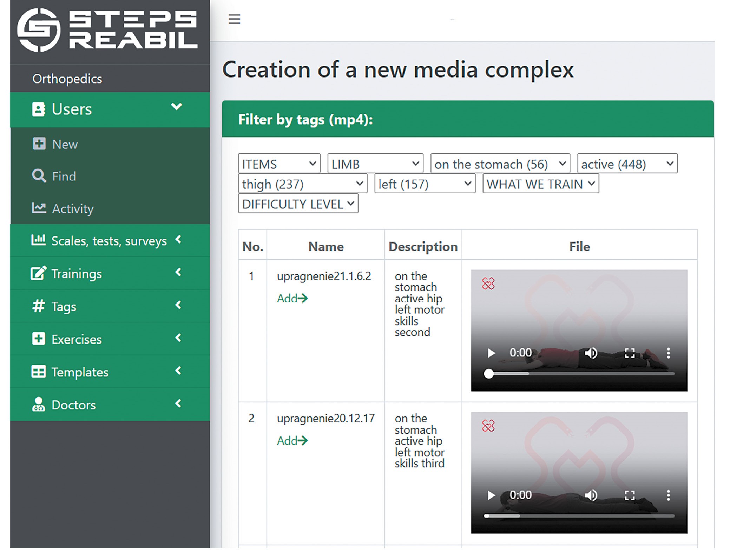
Task: Click Add link for upragnenie21.1.6.2
Action: point(292,298)
